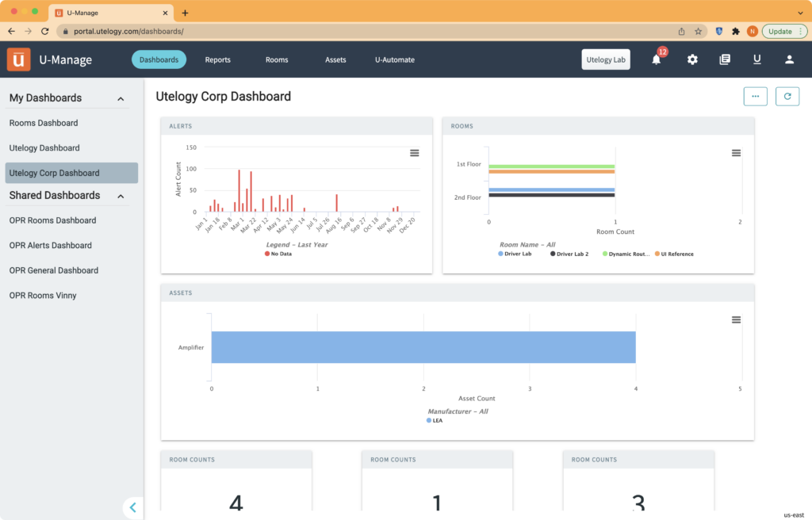The image size is (812, 520).
Task: Click the Update button in Chrome
Action: click(779, 30)
